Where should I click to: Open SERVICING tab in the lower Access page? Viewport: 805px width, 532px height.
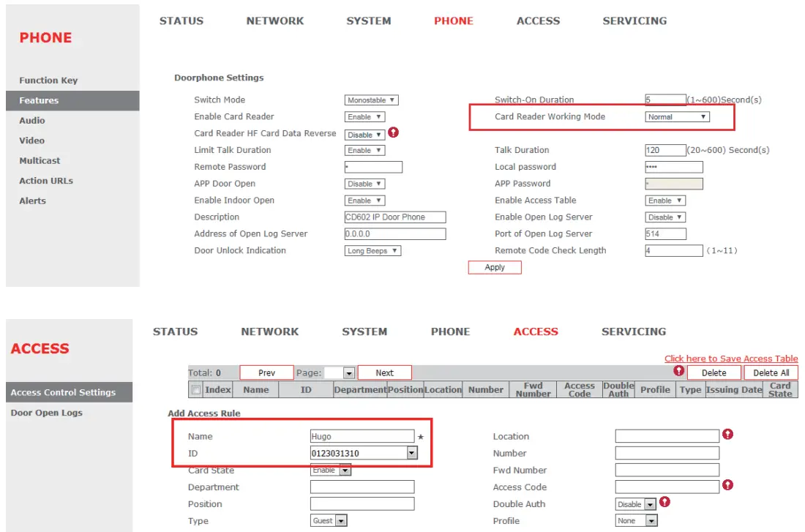[x=634, y=331]
